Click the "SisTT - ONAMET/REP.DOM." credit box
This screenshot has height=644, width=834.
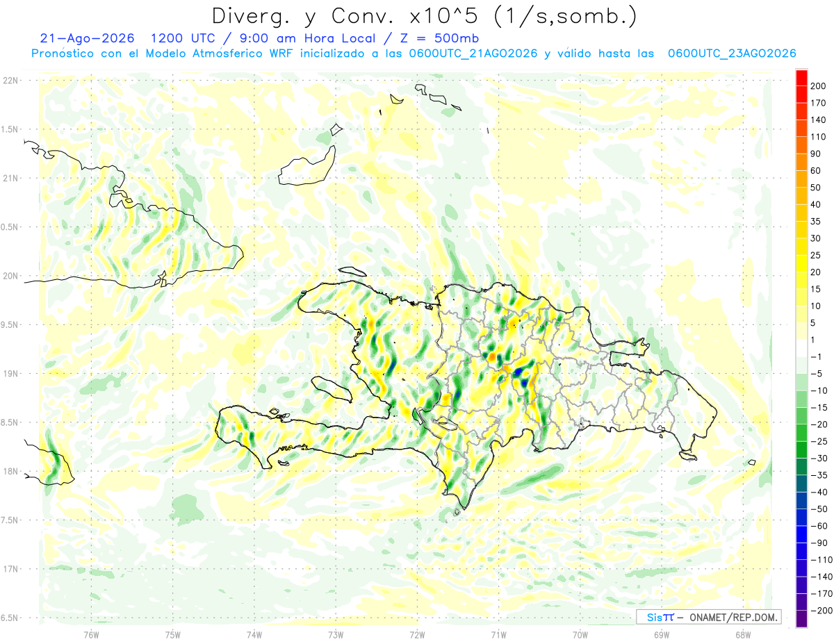click(709, 617)
